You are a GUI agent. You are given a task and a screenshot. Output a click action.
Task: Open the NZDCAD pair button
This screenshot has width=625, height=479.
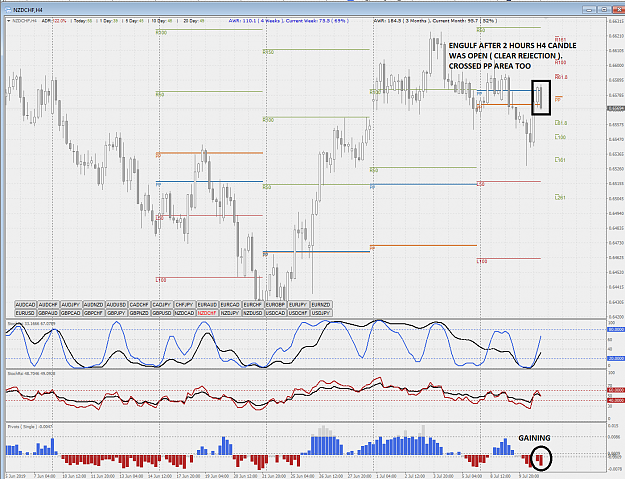(185, 313)
